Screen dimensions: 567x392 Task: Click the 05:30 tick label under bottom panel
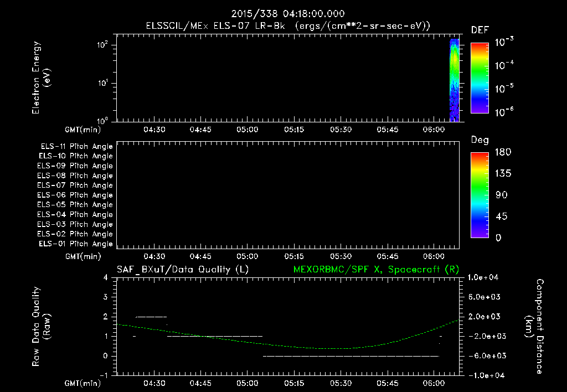pos(341,383)
